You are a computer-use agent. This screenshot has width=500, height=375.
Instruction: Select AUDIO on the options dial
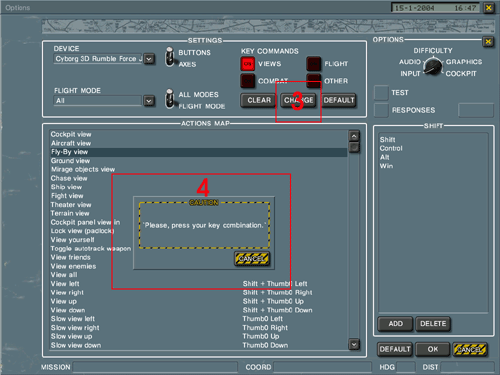(x=410, y=62)
